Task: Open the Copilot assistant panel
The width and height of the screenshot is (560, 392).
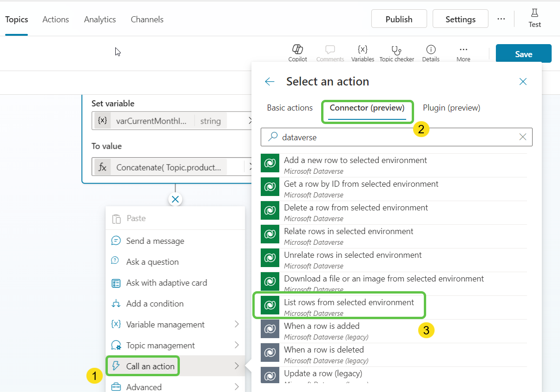Action: click(x=297, y=52)
